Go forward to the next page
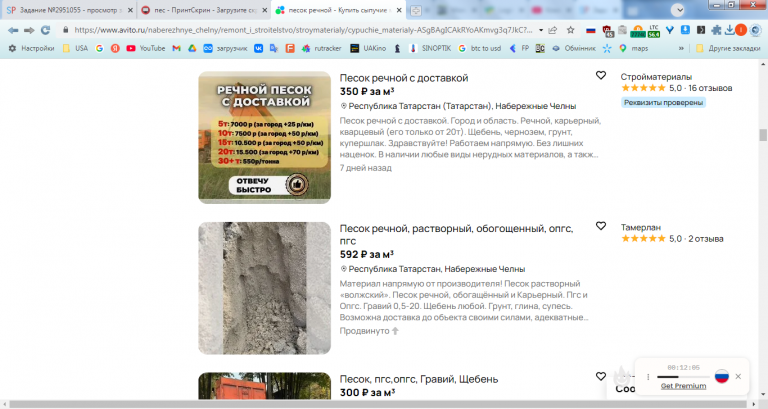Image resolution: width=768 pixels, height=409 pixels. (x=29, y=30)
